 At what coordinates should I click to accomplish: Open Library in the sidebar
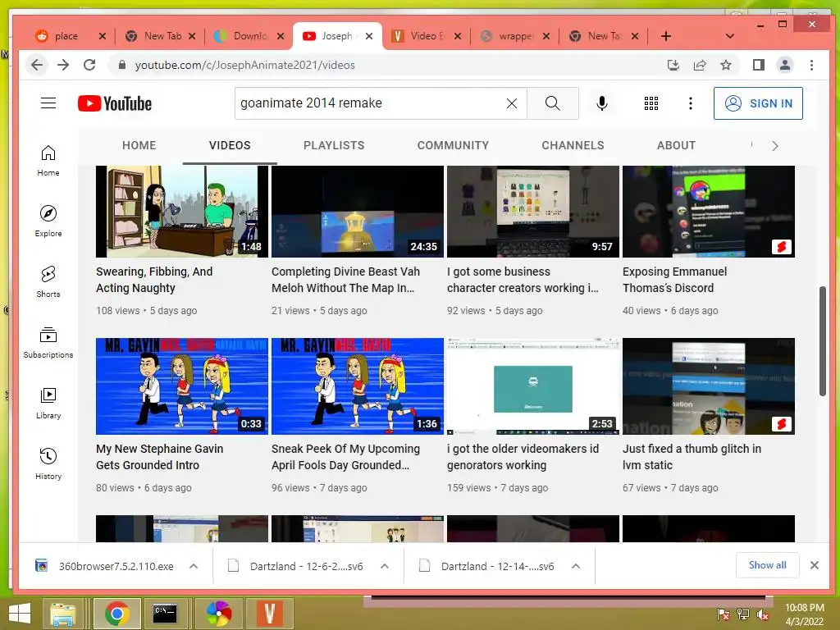tap(48, 403)
